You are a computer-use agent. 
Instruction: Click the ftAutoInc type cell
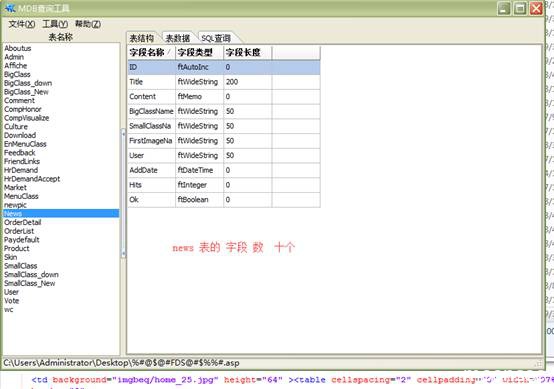200,67
